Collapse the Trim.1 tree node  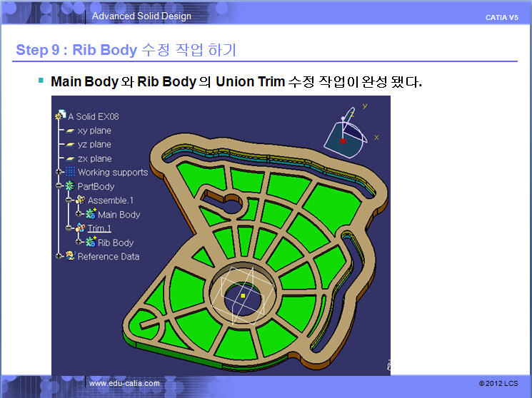click(69, 228)
